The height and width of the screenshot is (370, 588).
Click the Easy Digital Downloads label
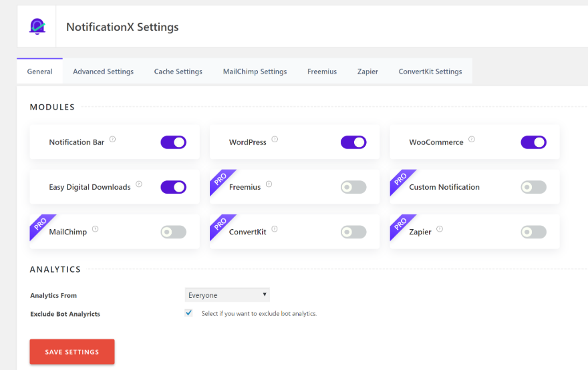[x=90, y=187]
